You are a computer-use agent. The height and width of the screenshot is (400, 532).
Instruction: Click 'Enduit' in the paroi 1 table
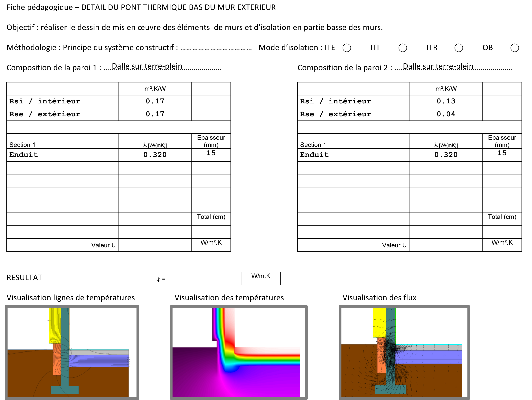(24, 155)
